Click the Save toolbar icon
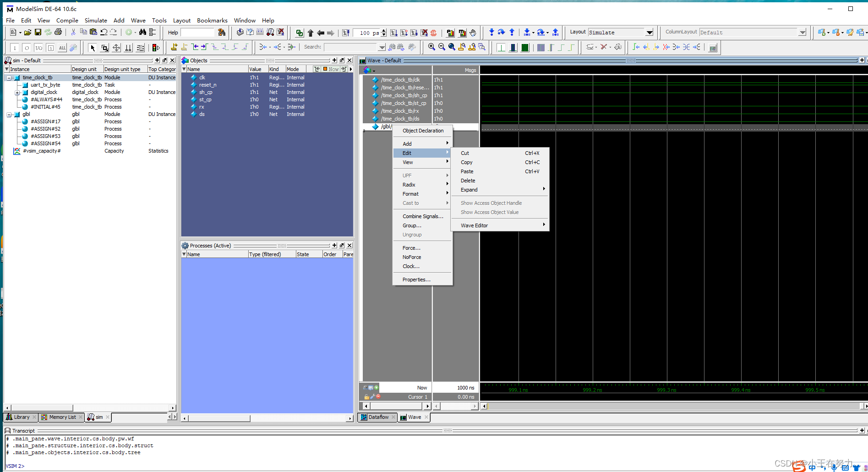Image resolution: width=868 pixels, height=472 pixels. 38,32
